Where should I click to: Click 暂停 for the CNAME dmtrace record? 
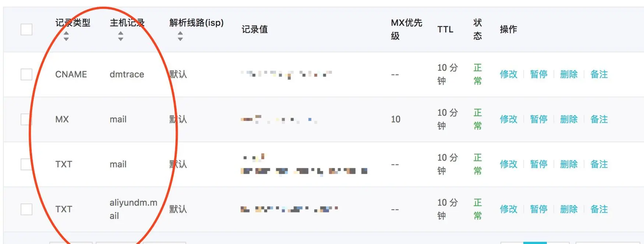[x=539, y=74]
